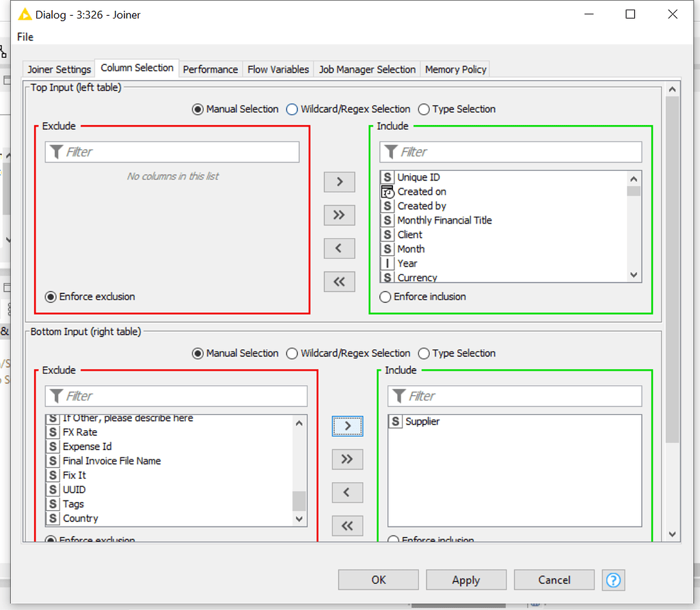
Task: Open the File menu
Action: pos(25,37)
